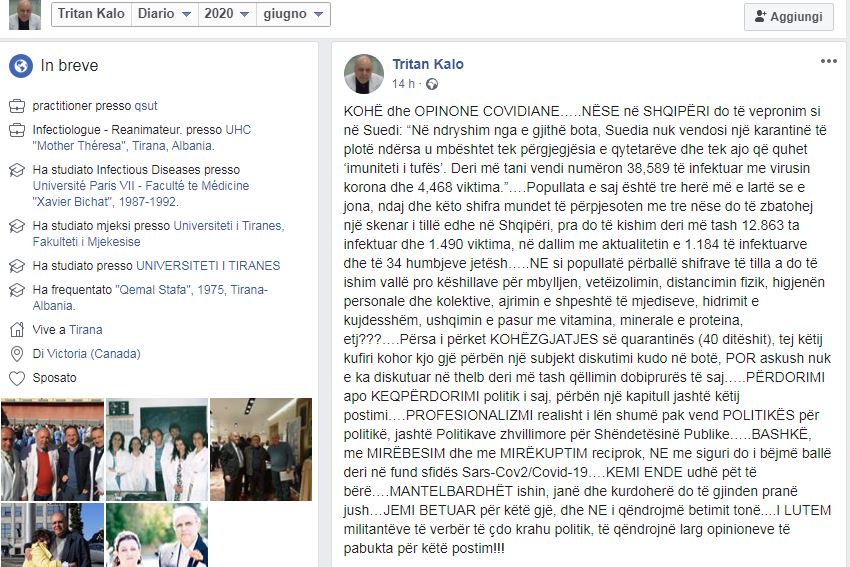The height and width of the screenshot is (567, 850).
Task: Click the home icon beside Vive a Tirana
Action: click(x=17, y=330)
